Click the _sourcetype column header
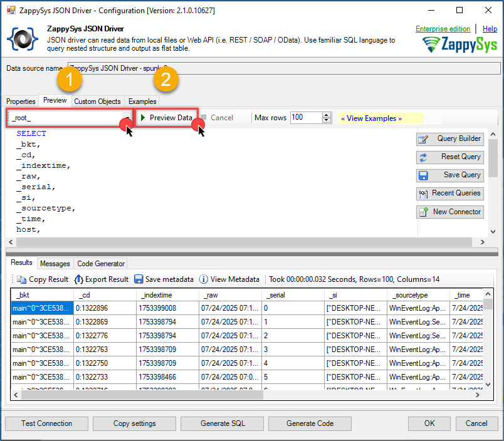Image resolution: width=504 pixels, height=441 pixels. coord(419,295)
